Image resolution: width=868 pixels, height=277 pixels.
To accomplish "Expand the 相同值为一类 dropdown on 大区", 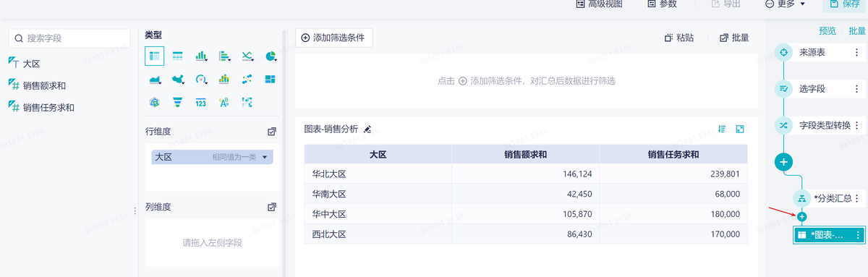I will click(265, 157).
